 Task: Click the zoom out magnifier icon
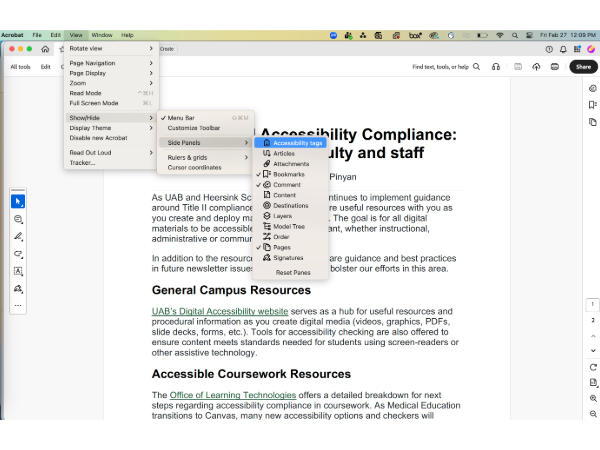click(593, 414)
